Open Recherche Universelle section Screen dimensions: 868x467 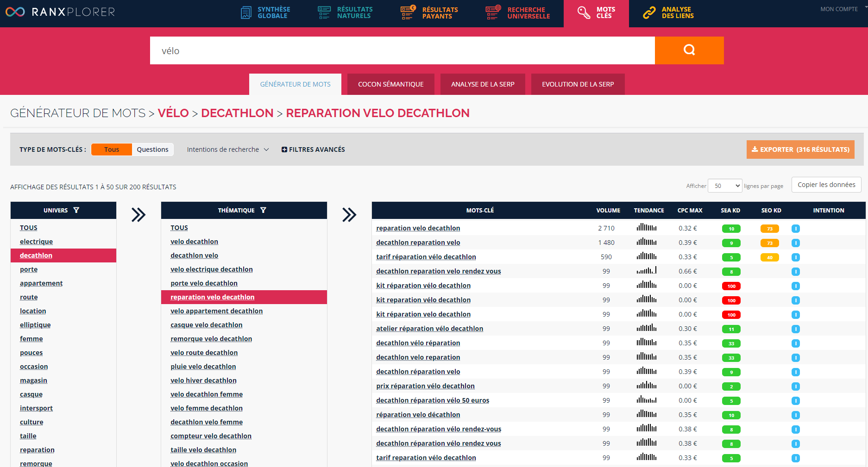(x=517, y=12)
